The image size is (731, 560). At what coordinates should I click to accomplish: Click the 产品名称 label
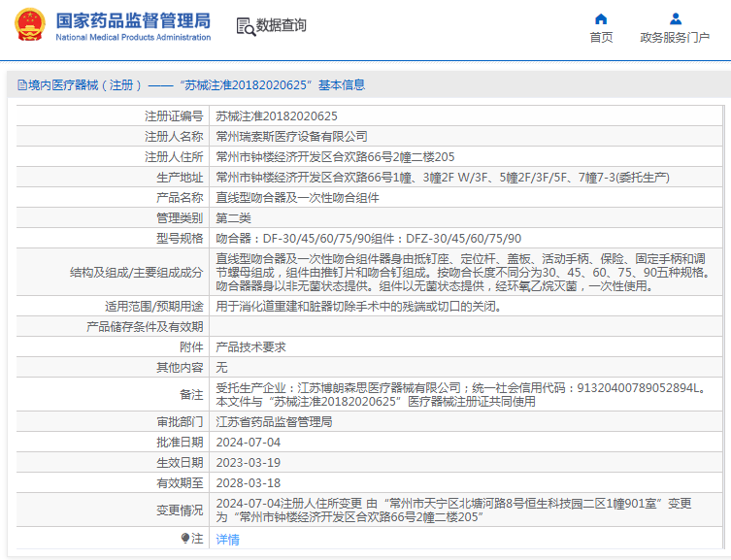click(180, 198)
